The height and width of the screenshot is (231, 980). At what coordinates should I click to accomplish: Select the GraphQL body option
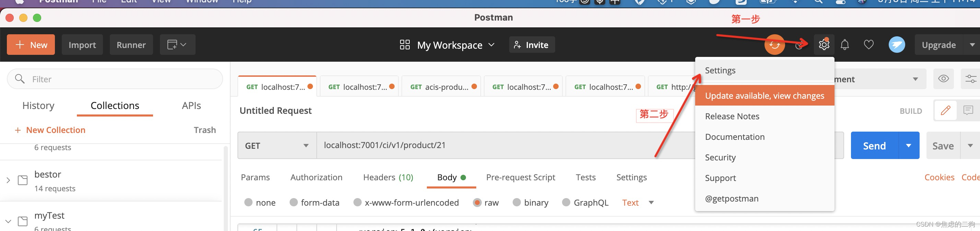click(x=566, y=203)
